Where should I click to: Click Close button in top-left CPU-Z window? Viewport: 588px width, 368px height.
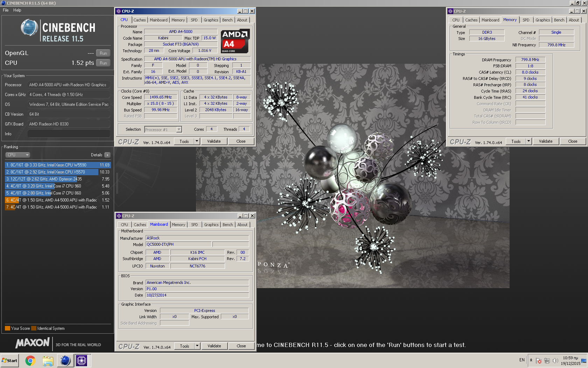click(x=241, y=142)
